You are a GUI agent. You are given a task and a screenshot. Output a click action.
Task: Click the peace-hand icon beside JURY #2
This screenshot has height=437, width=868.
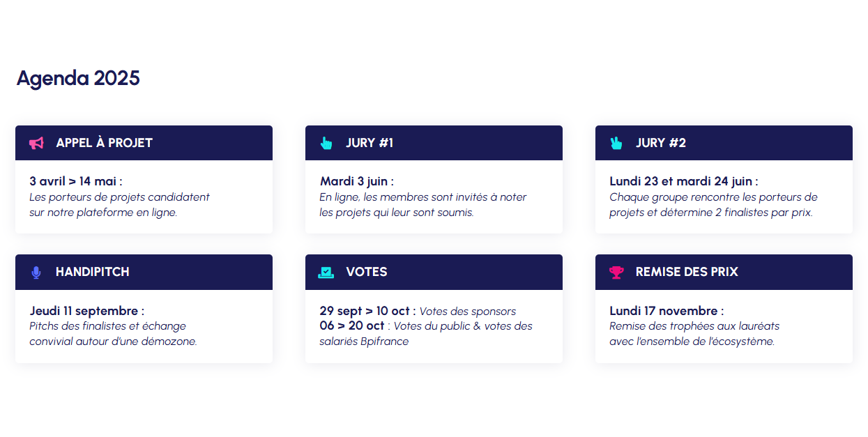coord(616,143)
